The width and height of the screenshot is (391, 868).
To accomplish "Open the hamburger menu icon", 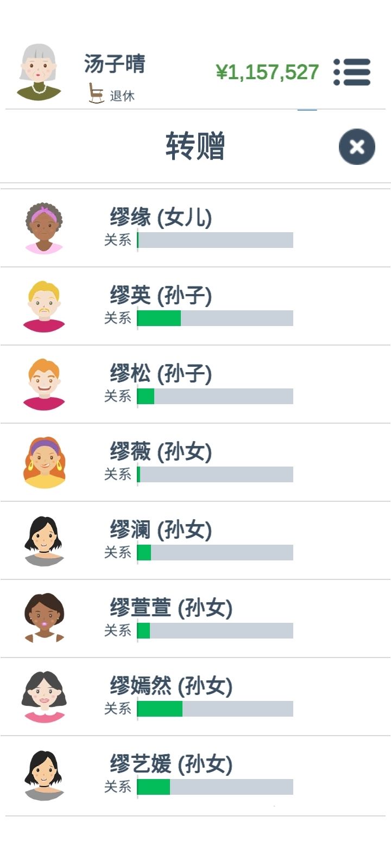I will pyautogui.click(x=352, y=72).
